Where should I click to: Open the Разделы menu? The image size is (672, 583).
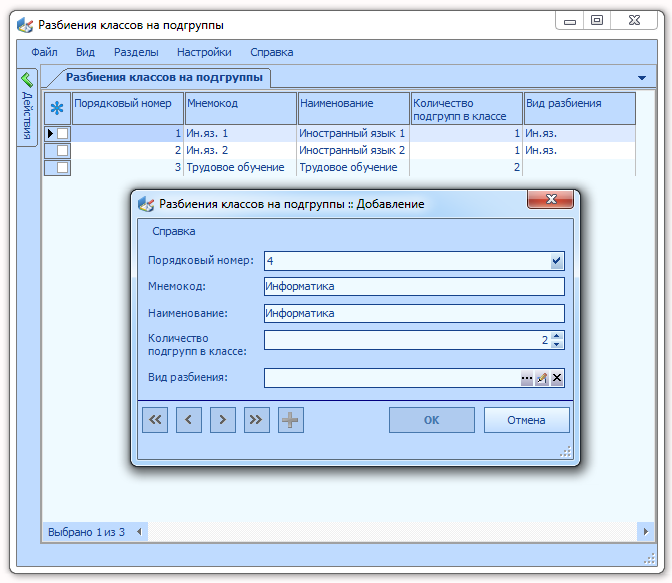pyautogui.click(x=136, y=52)
